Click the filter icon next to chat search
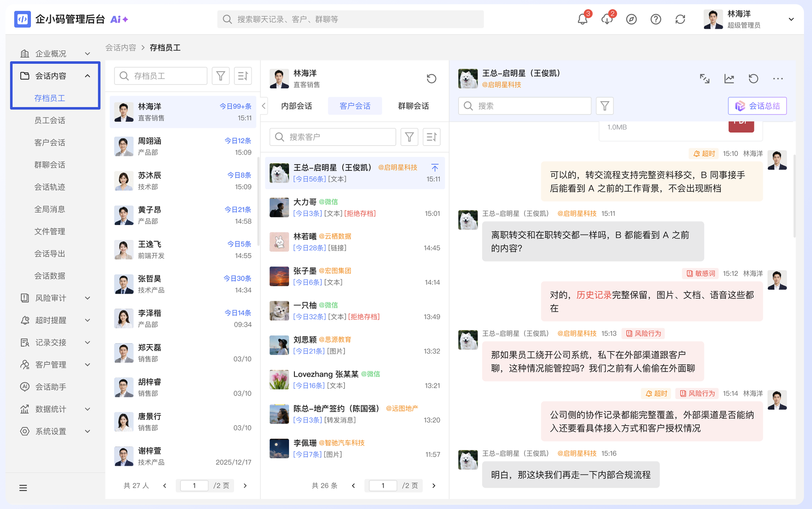The height and width of the screenshot is (509, 812). 605,106
